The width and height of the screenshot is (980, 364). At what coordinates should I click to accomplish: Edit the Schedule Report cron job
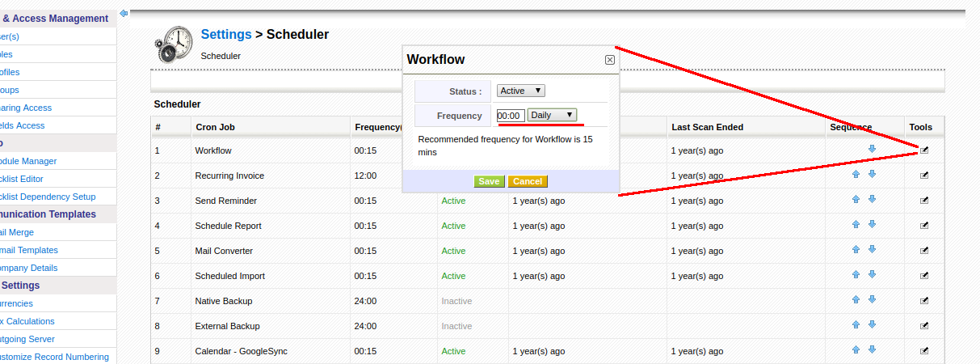[925, 225]
